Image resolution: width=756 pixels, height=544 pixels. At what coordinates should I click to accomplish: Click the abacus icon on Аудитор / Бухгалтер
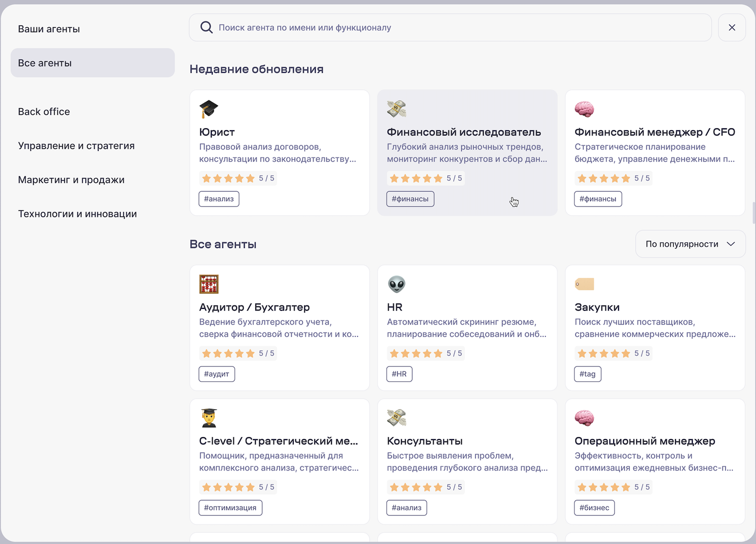(208, 284)
